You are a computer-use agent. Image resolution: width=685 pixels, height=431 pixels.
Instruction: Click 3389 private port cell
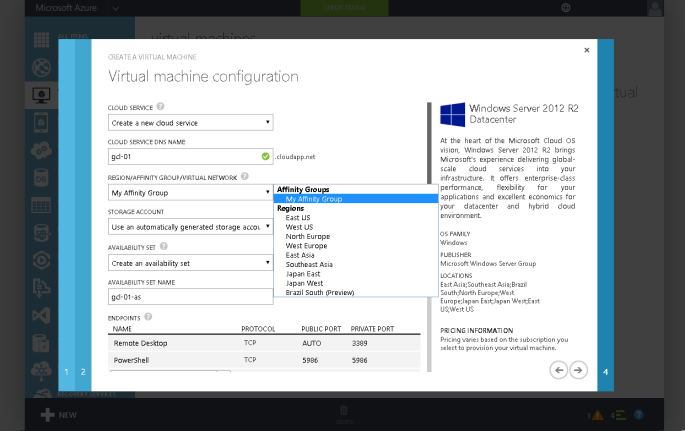[360, 343]
